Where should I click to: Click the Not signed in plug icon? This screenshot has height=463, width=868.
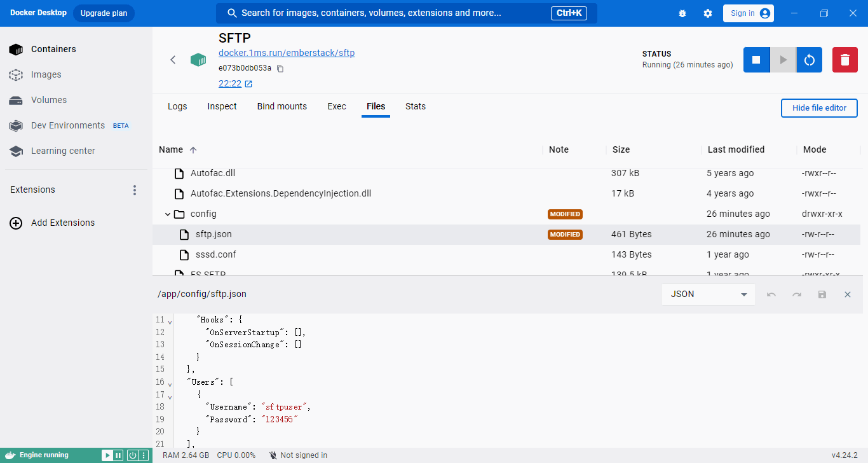(273, 455)
